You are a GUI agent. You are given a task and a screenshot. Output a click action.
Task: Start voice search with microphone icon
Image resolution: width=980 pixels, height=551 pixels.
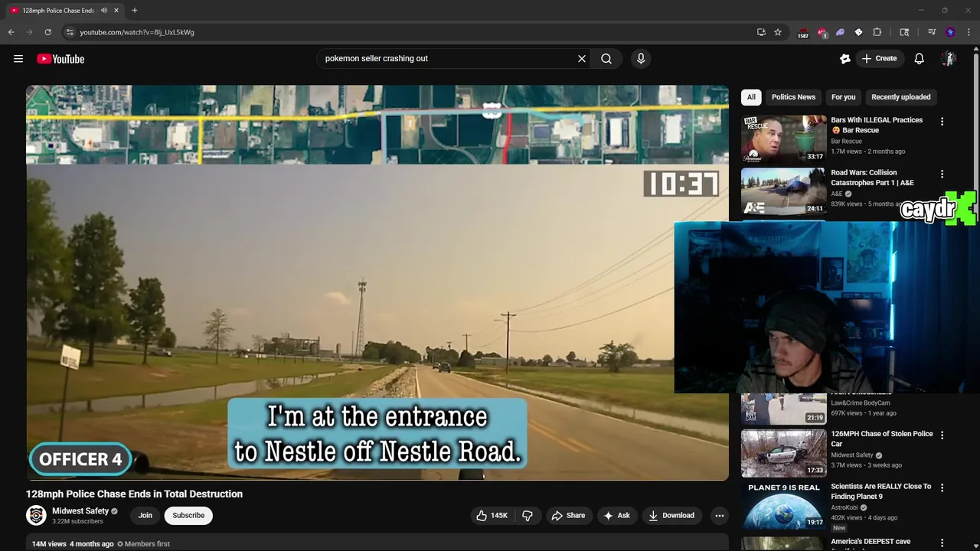click(x=641, y=59)
